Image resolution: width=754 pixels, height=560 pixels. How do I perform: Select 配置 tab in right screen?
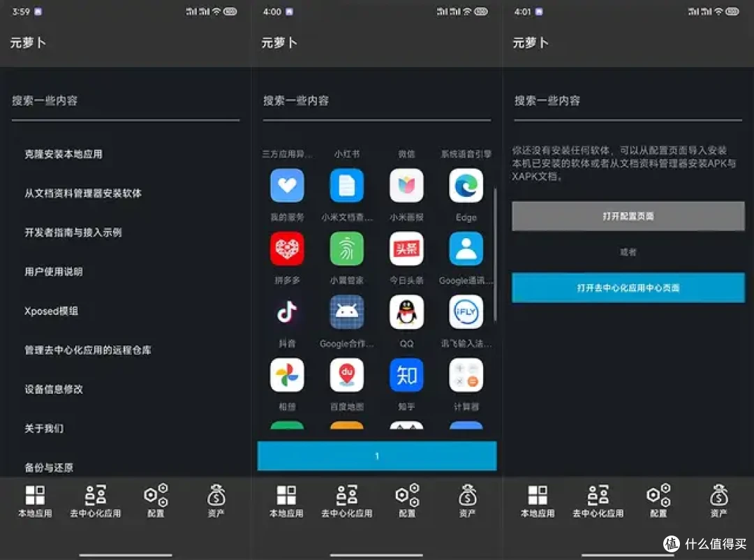658,501
